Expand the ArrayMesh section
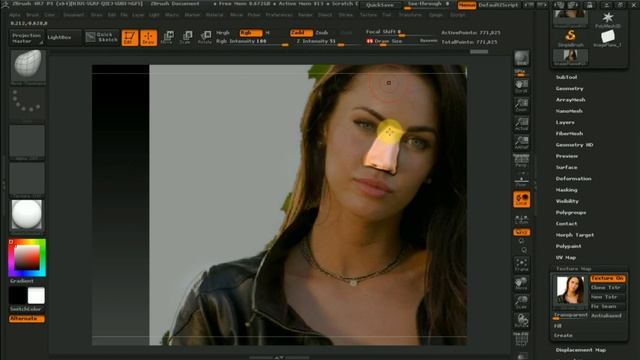The width and height of the screenshot is (640, 360). point(571,100)
